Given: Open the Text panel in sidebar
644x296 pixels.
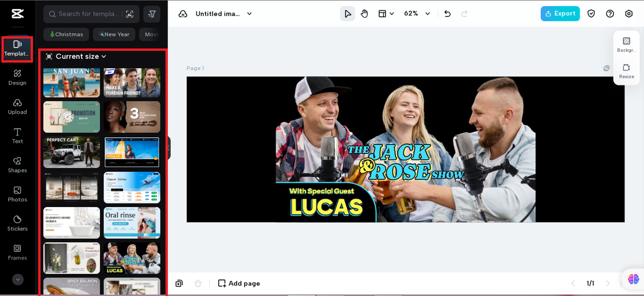Looking at the screenshot, I should click(17, 136).
